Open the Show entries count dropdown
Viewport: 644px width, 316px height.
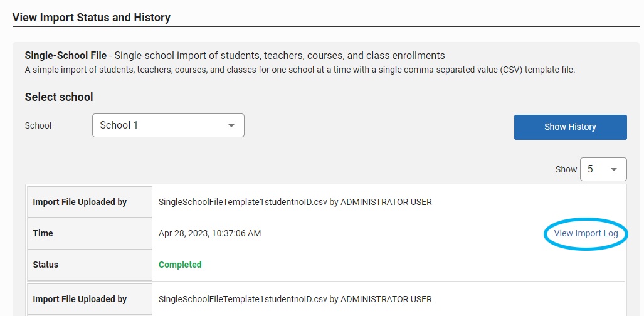603,169
